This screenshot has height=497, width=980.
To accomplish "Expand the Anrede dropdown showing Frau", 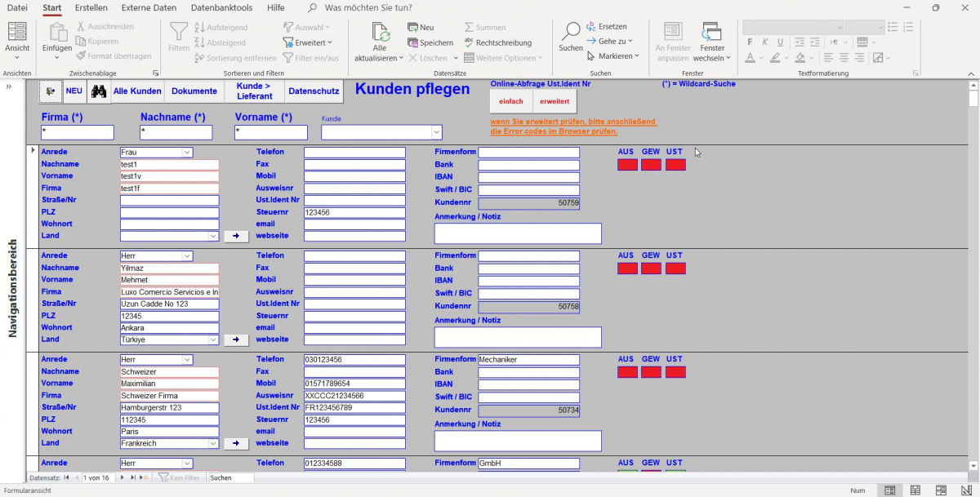I will [187, 153].
